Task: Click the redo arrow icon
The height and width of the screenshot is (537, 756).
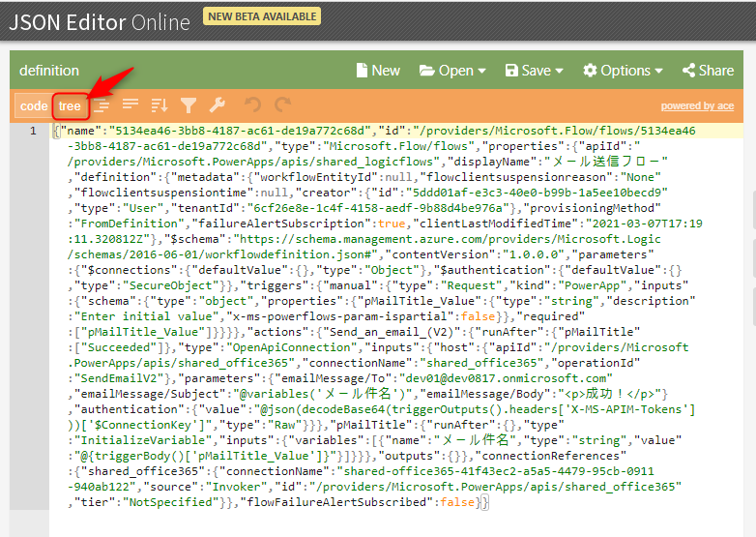Action: point(282,104)
